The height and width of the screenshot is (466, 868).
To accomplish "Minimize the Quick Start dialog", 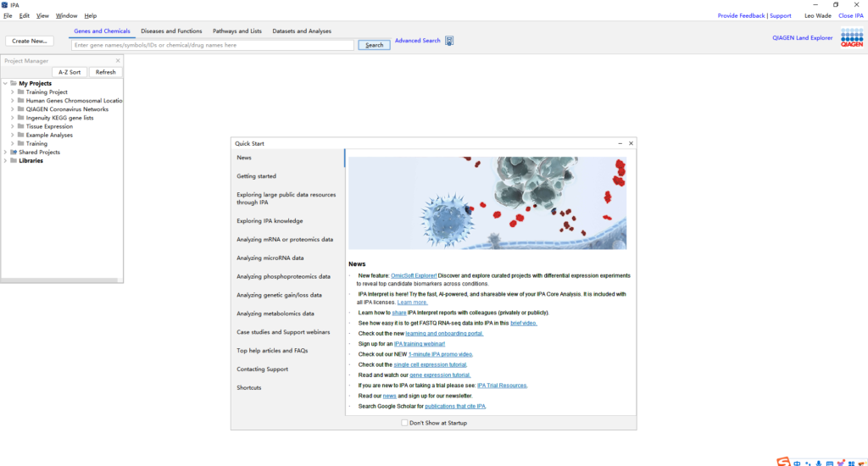I will click(620, 144).
